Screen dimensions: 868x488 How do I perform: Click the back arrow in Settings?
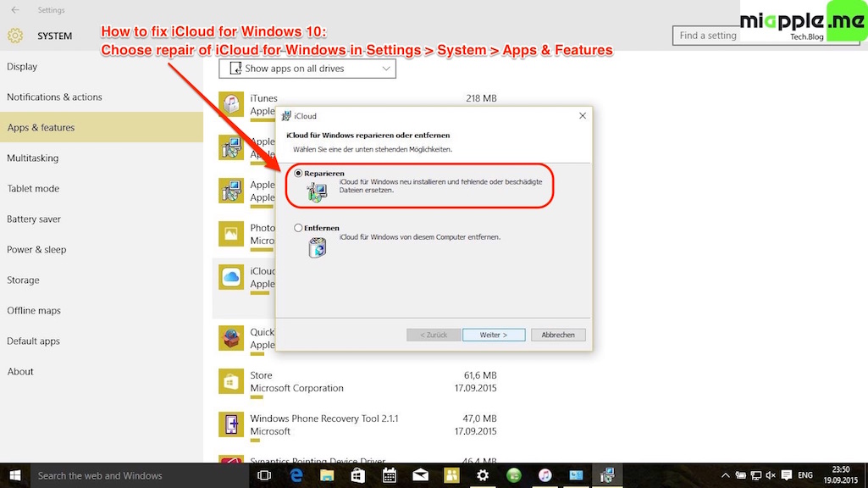[15, 10]
